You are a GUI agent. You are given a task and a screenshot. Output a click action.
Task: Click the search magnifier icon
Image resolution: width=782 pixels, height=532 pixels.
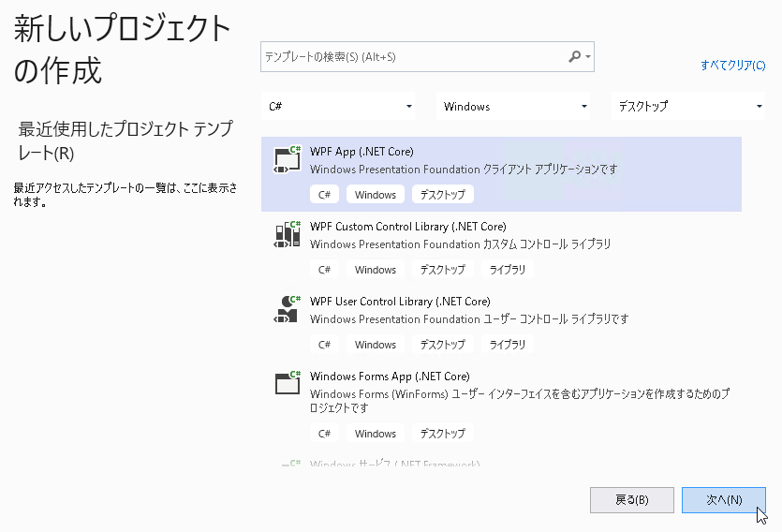(574, 56)
